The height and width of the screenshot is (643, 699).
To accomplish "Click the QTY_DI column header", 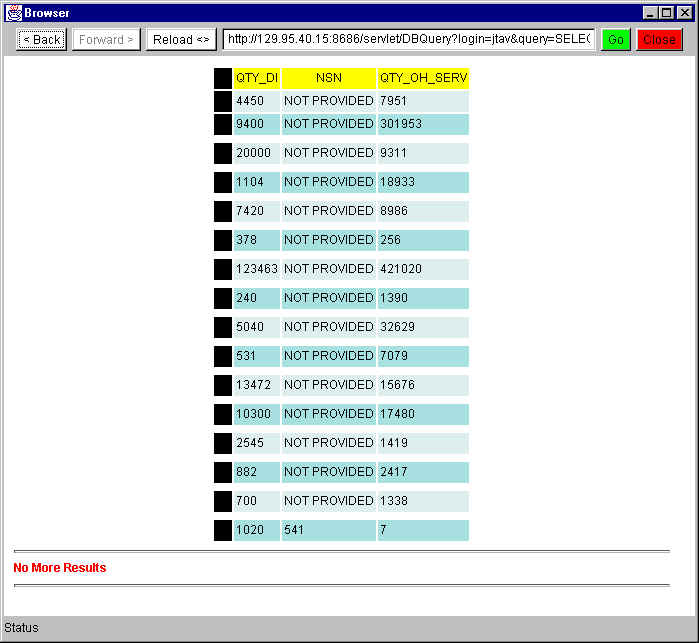I will click(256, 78).
